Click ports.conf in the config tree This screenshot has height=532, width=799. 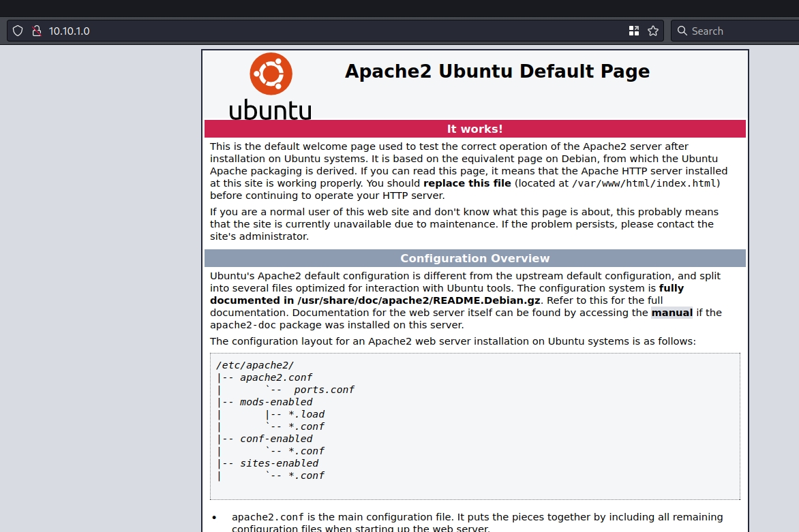tap(324, 390)
